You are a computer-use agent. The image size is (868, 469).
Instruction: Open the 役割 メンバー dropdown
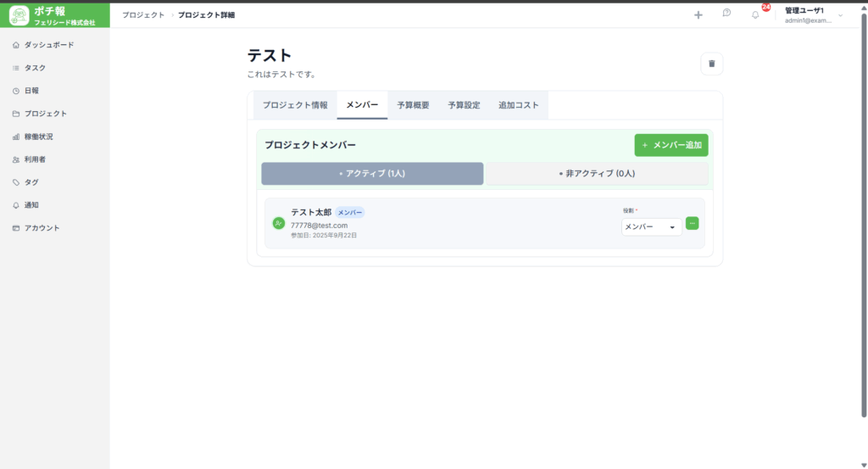point(651,227)
